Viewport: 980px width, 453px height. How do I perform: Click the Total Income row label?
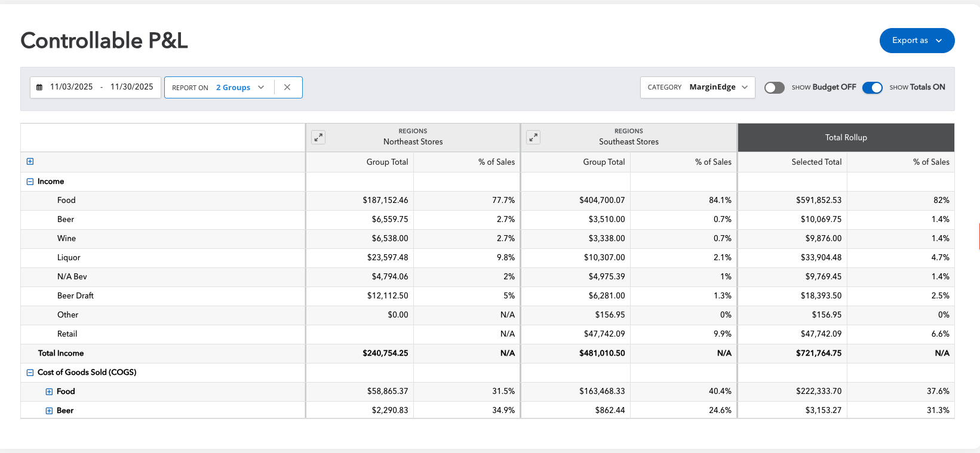[x=61, y=353]
